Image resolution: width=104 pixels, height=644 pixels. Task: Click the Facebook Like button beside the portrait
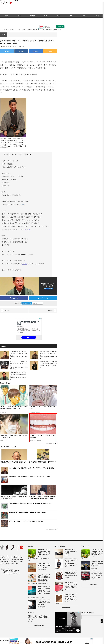(x=48, y=288)
